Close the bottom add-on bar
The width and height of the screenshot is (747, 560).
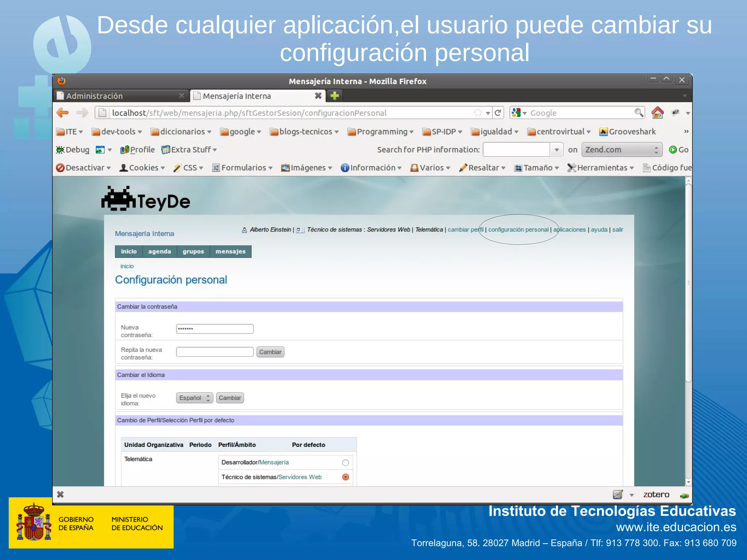[61, 494]
